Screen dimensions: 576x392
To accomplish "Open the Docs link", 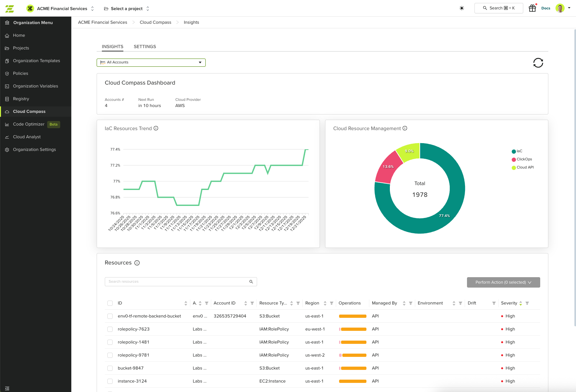I will [546, 8].
